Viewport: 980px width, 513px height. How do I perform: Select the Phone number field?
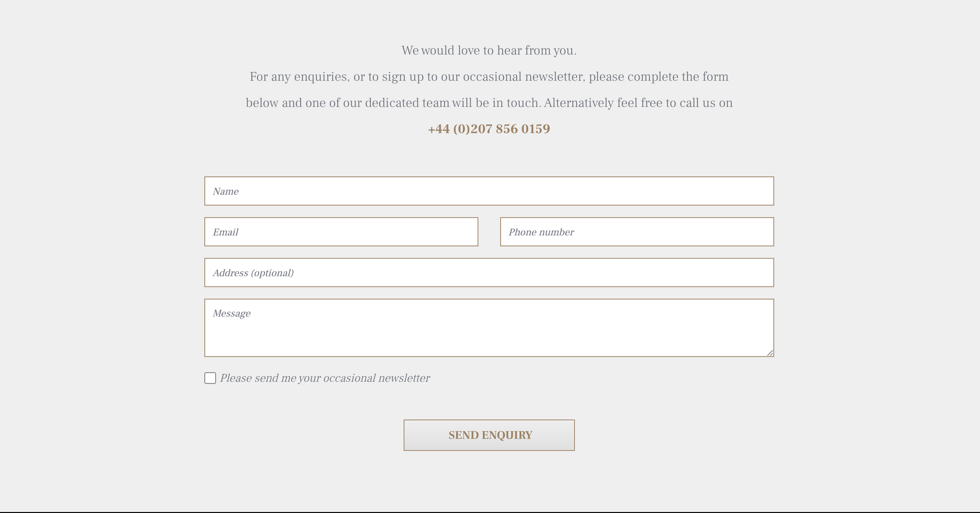636,232
